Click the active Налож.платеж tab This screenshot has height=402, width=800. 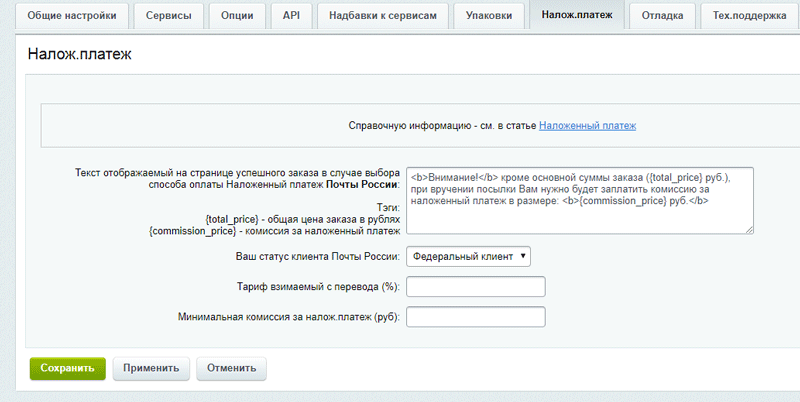click(577, 16)
